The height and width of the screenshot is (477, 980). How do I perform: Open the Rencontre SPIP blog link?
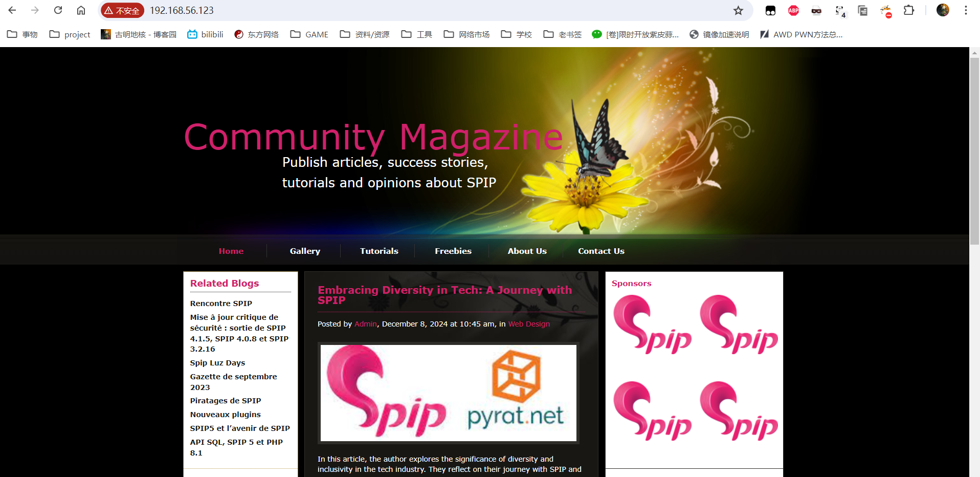[x=221, y=303]
